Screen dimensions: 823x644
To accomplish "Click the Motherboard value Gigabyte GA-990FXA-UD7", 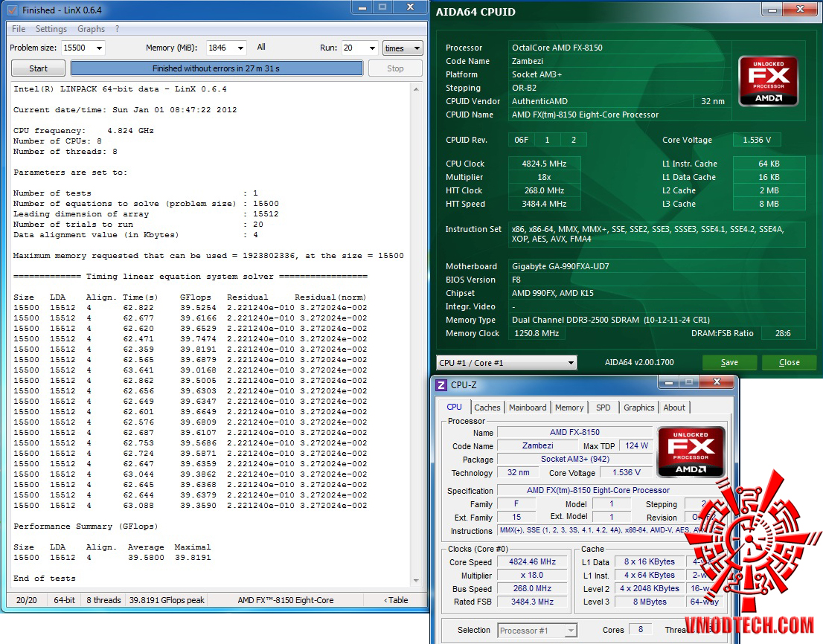I will (656, 266).
